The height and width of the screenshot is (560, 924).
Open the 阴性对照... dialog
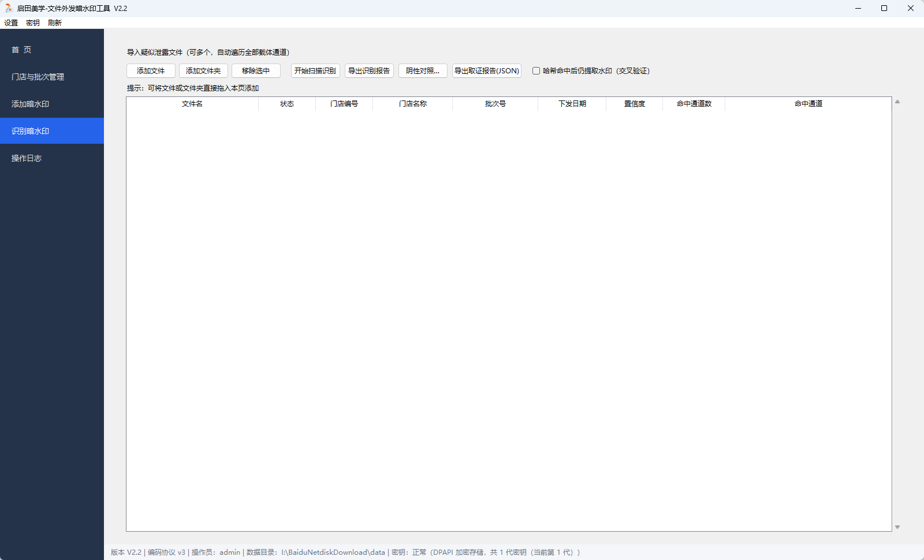point(423,71)
